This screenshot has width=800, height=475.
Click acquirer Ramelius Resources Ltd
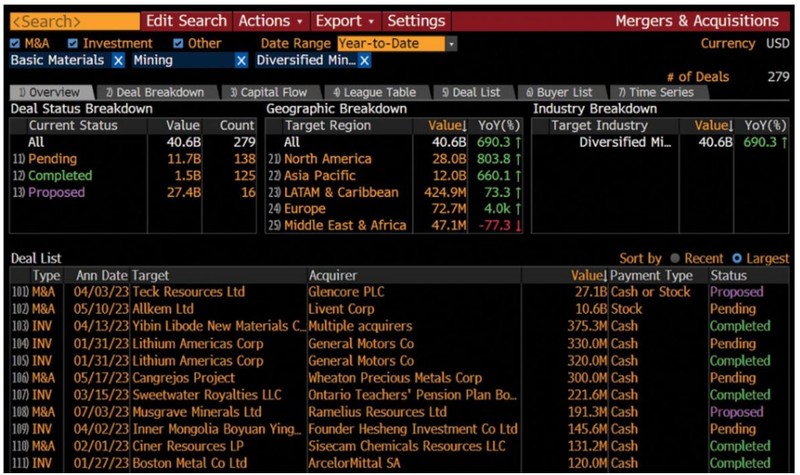point(378,412)
